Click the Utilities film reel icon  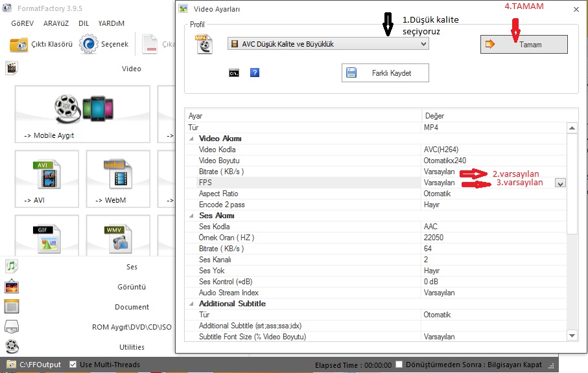12,346
